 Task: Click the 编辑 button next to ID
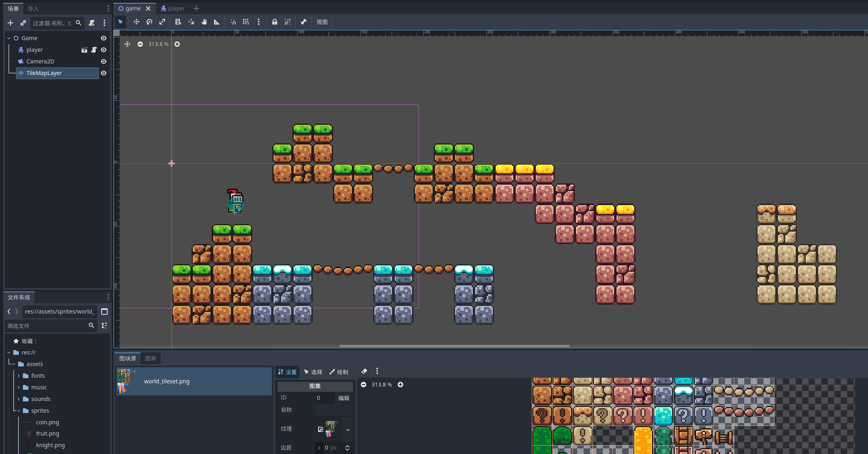pos(344,398)
